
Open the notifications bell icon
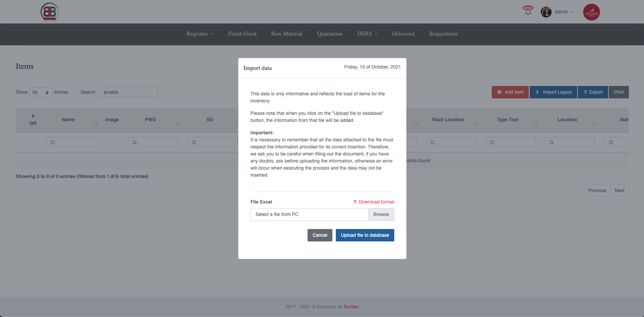528,11
